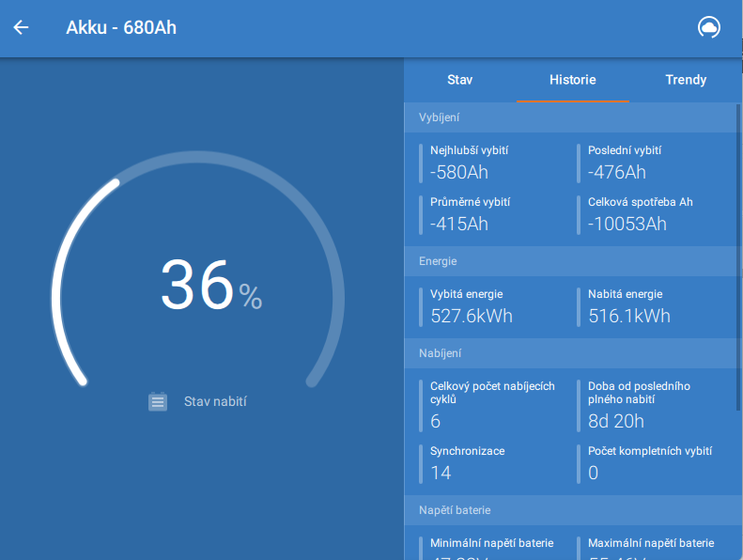Click Počet kompletních vybití entry
743x560 pixels.
[649, 462]
